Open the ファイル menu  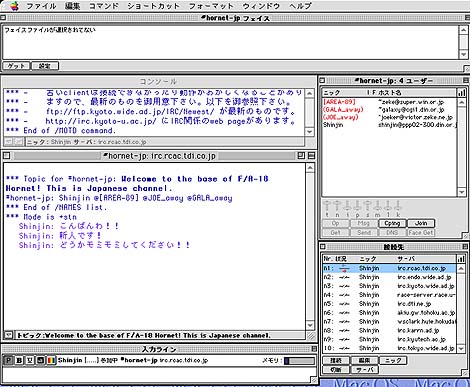pos(41,6)
